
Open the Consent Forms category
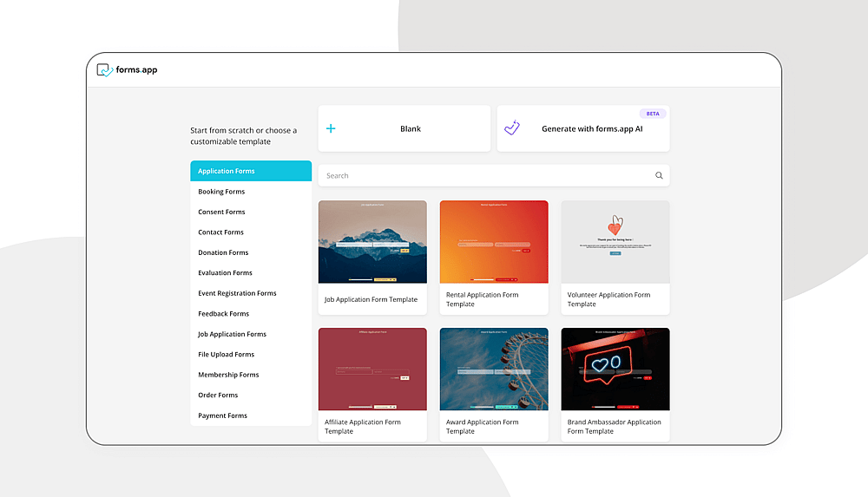251,212
